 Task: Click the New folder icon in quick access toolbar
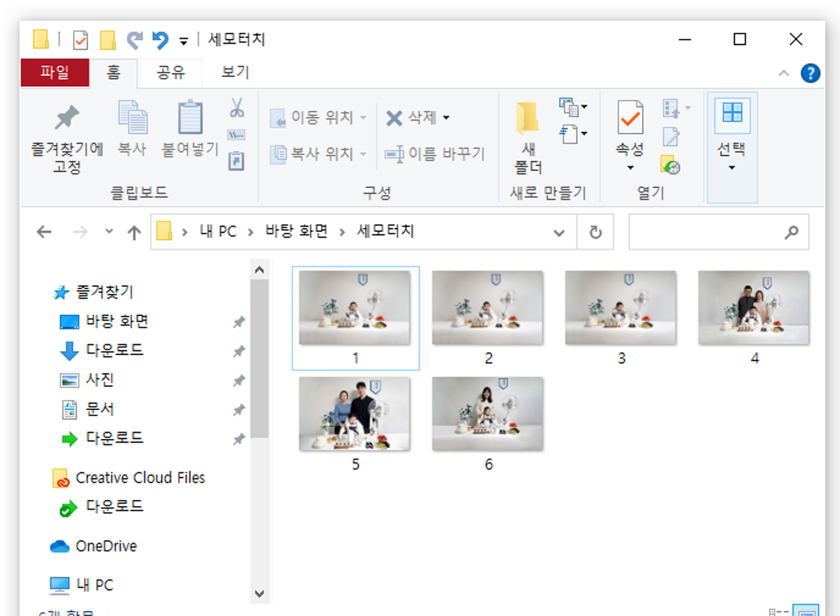pyautogui.click(x=108, y=40)
